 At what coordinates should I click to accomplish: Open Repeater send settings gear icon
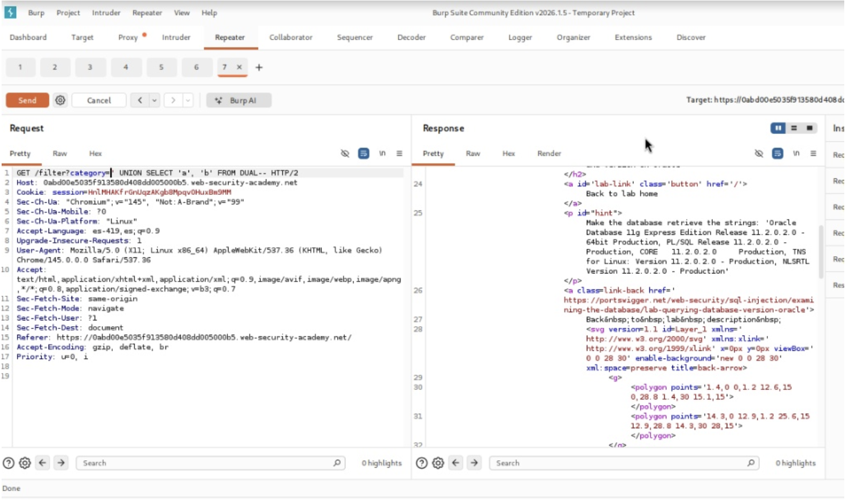tap(60, 100)
